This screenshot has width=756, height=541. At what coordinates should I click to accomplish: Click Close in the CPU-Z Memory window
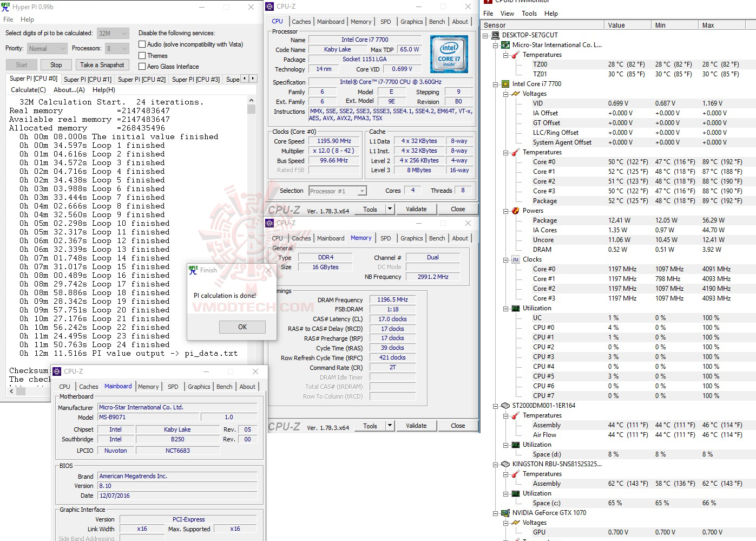[x=458, y=426]
